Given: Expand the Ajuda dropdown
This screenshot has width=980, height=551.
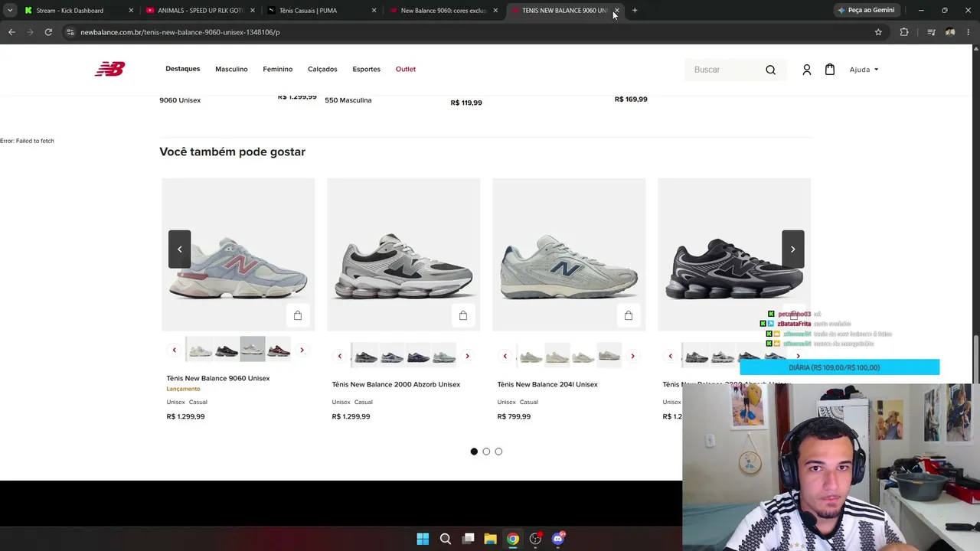Looking at the screenshot, I should click(864, 70).
